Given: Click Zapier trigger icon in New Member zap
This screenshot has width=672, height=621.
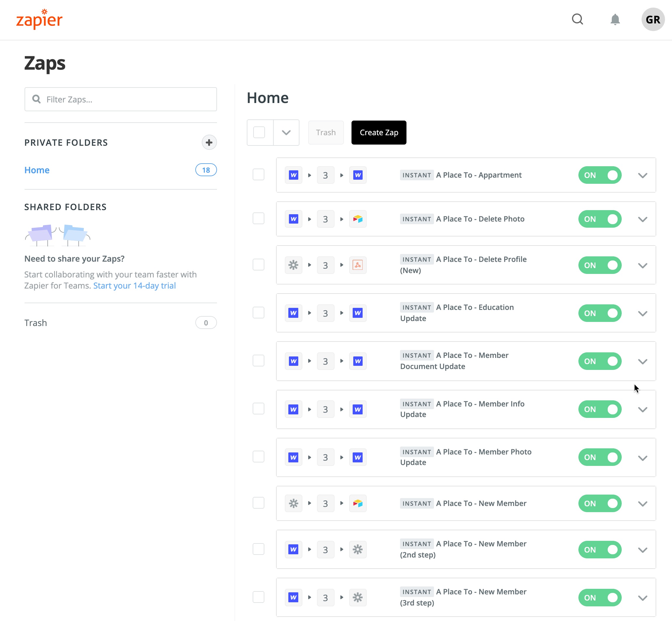Looking at the screenshot, I should click(294, 503).
